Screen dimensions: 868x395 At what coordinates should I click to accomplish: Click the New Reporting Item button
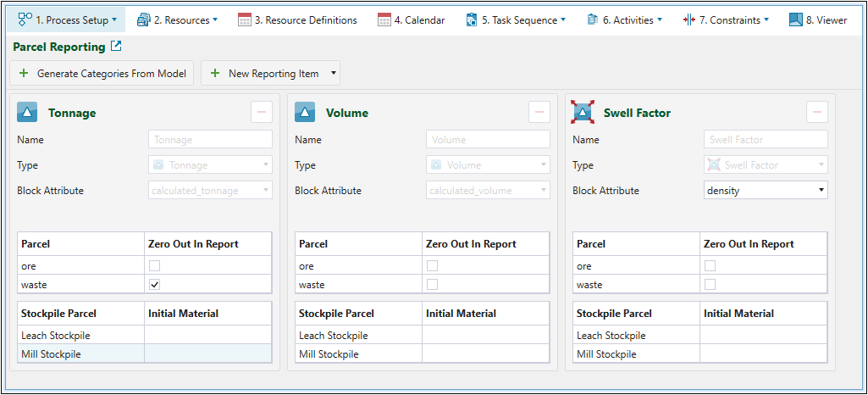(x=264, y=74)
